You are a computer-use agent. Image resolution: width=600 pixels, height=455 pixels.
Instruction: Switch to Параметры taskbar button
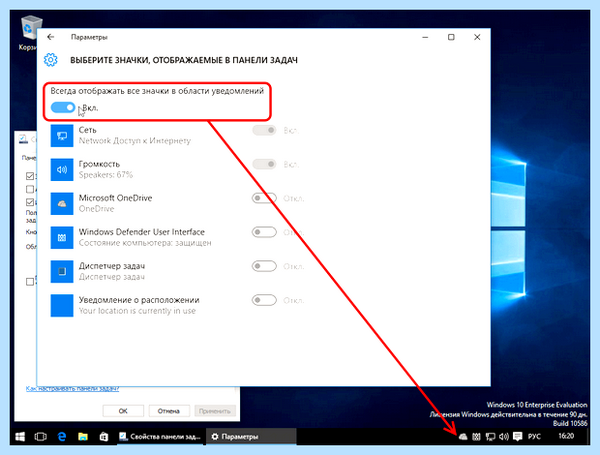[x=251, y=437]
